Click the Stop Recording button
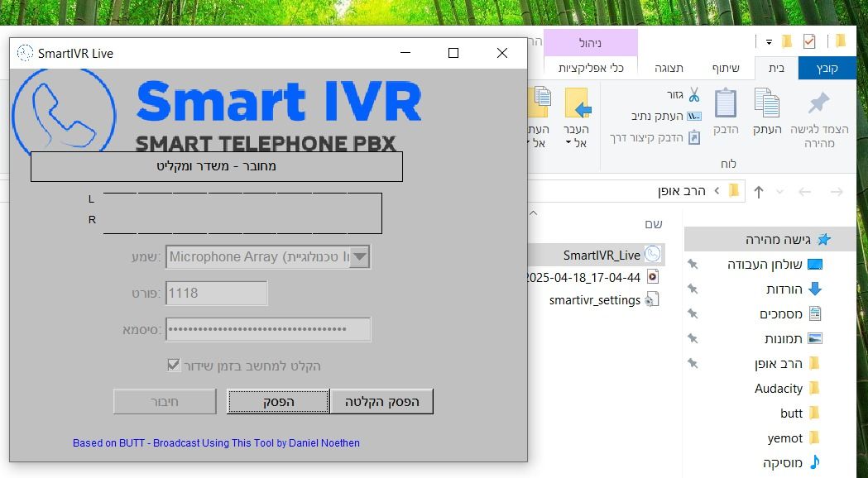This screenshot has width=868, height=478. coord(381,401)
